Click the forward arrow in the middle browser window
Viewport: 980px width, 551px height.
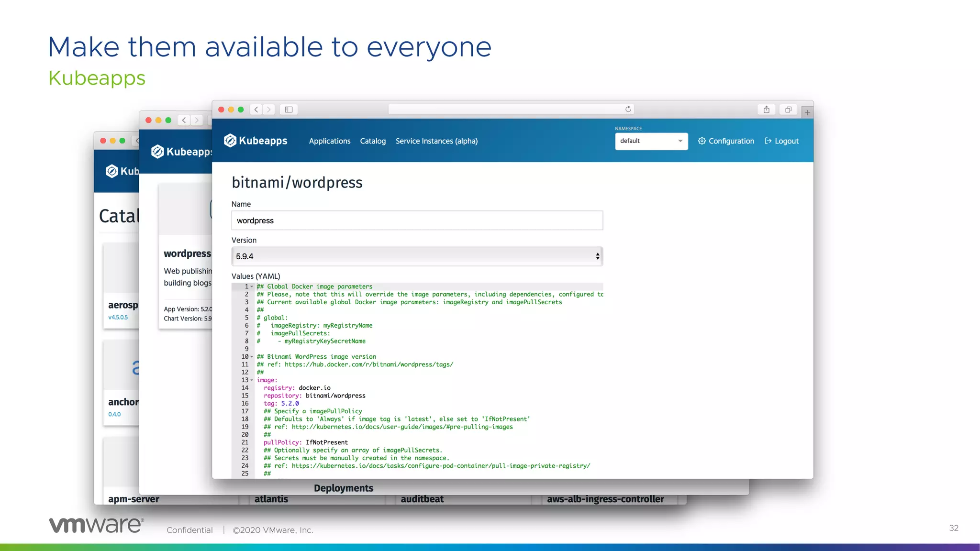196,120
